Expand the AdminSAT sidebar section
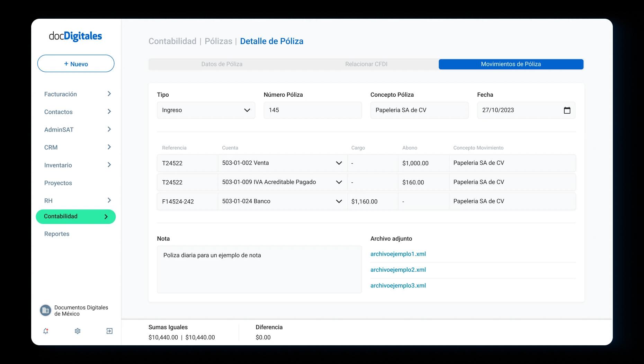The width and height of the screenshot is (644, 364). pos(109,129)
